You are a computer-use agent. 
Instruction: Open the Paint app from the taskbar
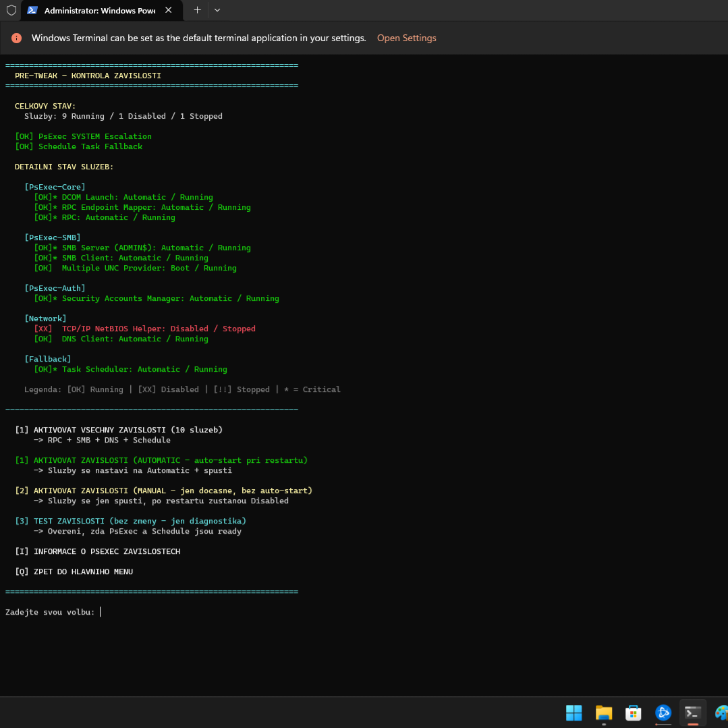tap(721, 712)
